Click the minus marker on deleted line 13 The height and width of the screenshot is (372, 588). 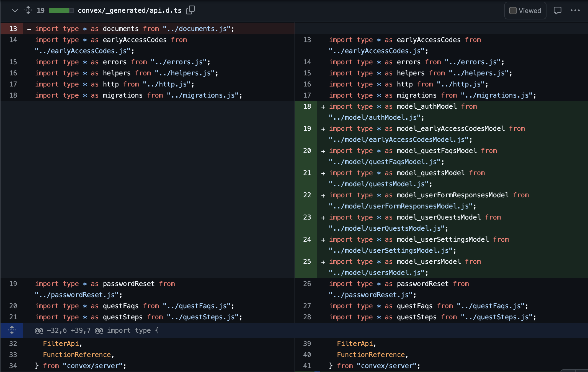click(x=29, y=29)
